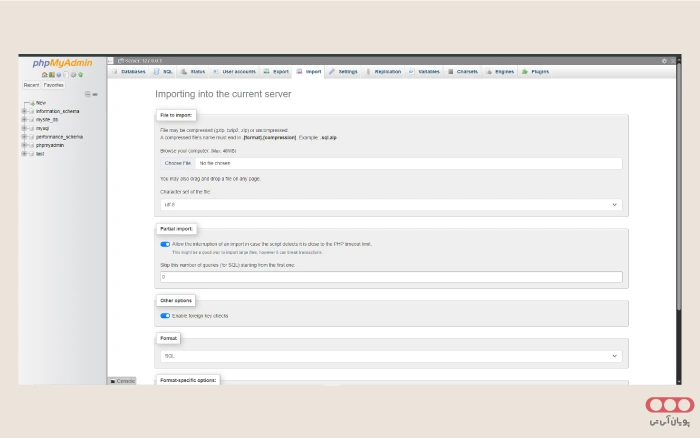Expand the phpmyadmin database node

[x=24, y=145]
